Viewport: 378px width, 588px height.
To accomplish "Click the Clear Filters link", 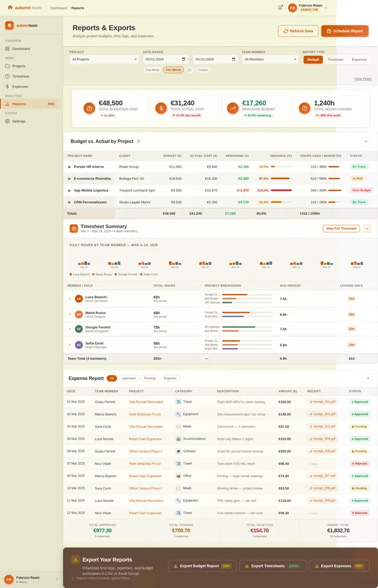I will (363, 79).
